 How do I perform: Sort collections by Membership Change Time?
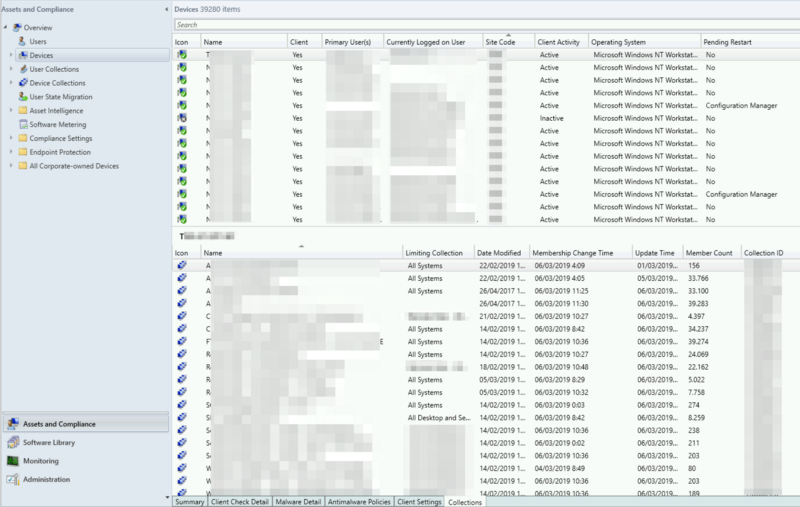pos(581,252)
